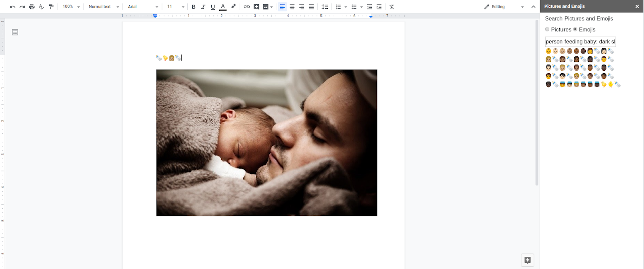The width and height of the screenshot is (644, 269).
Task: Expand the insert image dropdown arrow
Action: click(x=272, y=7)
